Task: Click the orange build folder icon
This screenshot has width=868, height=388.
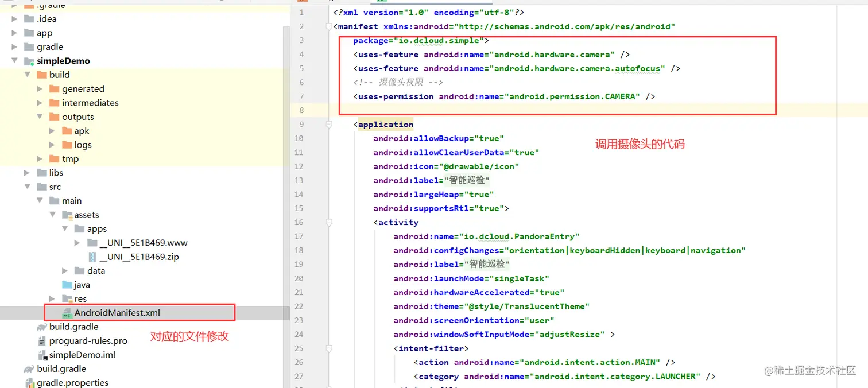Action: coord(42,75)
